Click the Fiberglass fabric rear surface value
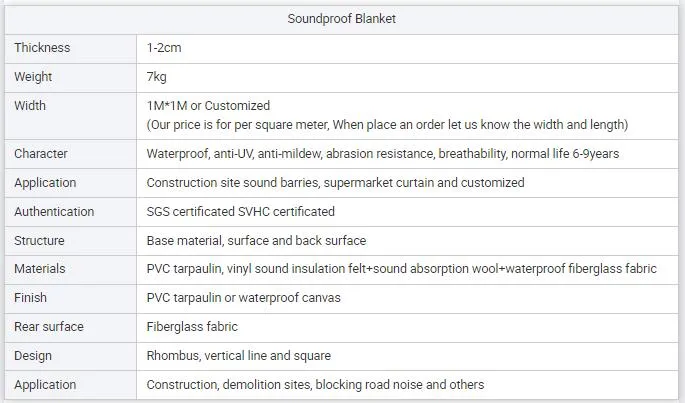 click(192, 327)
